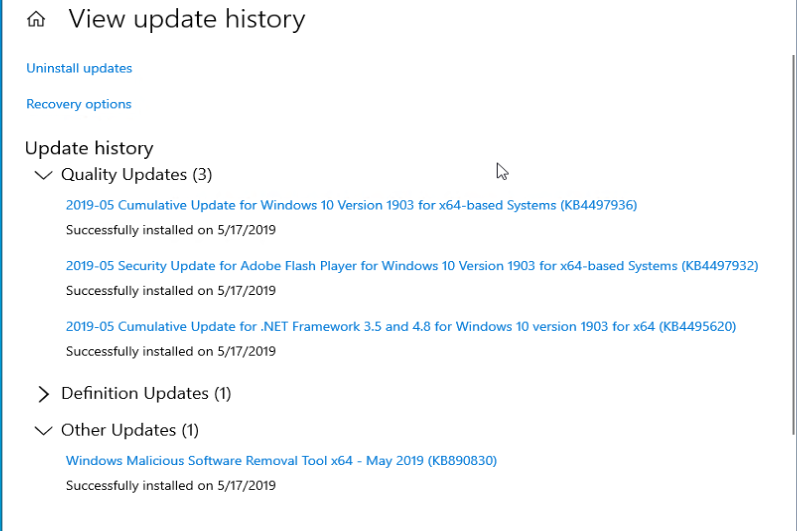
Task: Select the Other Updates (1) heading text
Action: tap(130, 430)
